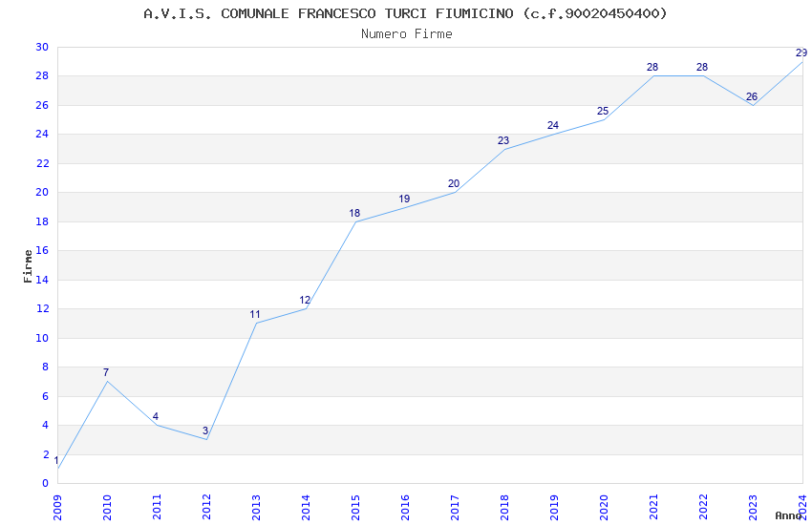Click y-axis tick value 18
812x525 pixels.
pyautogui.click(x=42, y=221)
